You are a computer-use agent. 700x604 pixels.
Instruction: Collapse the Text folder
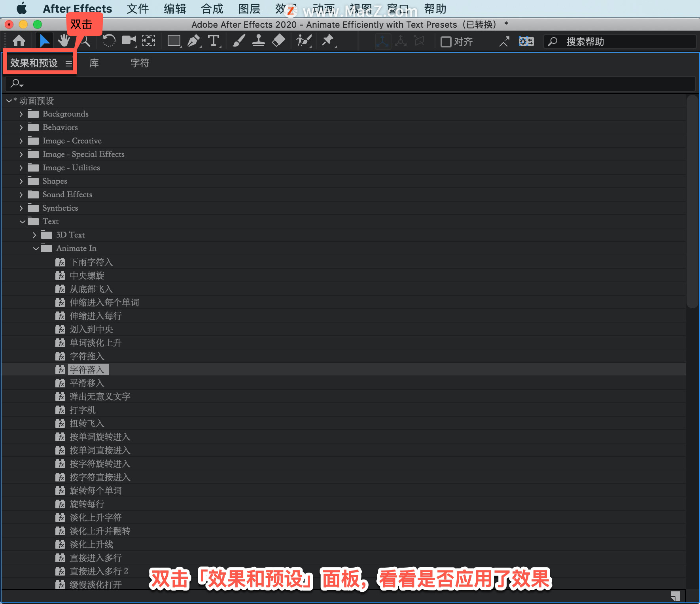[x=23, y=222]
